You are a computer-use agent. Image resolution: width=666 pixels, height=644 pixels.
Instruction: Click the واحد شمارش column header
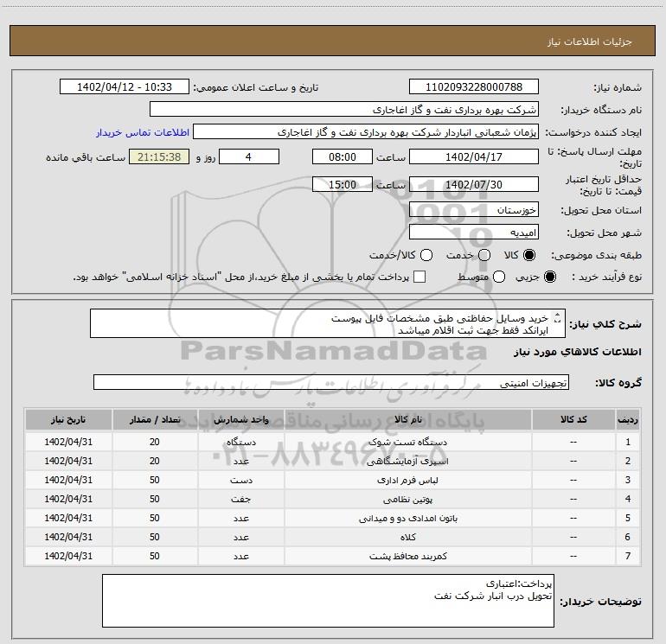240,419
